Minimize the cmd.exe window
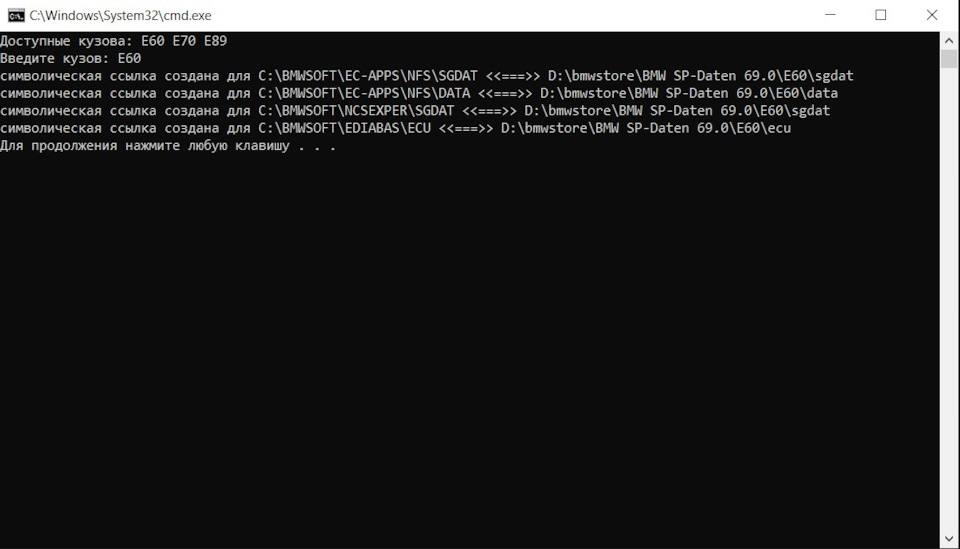The width and height of the screenshot is (960, 549). point(834,15)
